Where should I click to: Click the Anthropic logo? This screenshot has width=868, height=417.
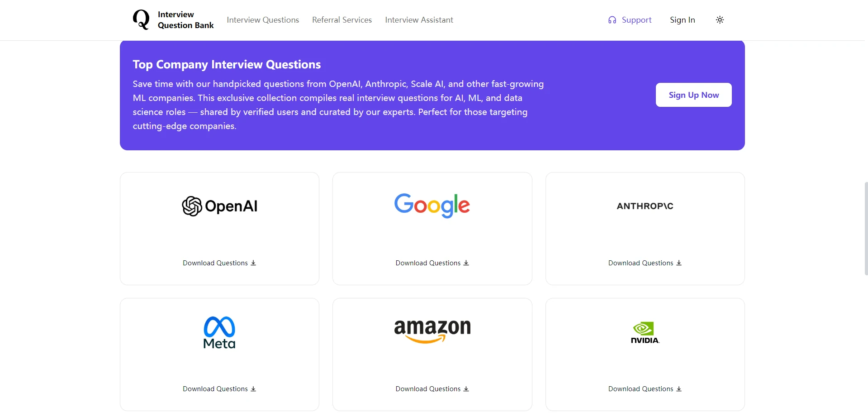coord(645,206)
